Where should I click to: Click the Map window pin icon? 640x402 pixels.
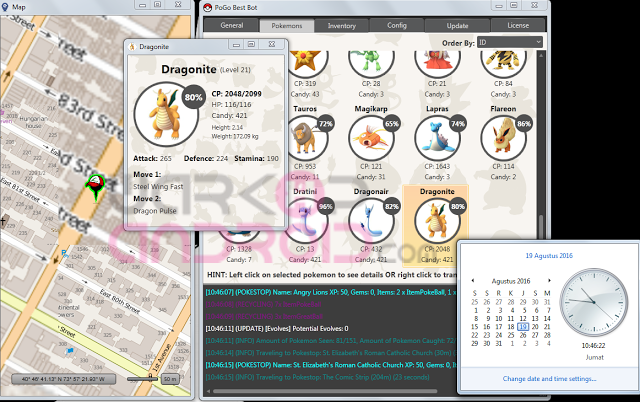pyautogui.click(x=5, y=7)
